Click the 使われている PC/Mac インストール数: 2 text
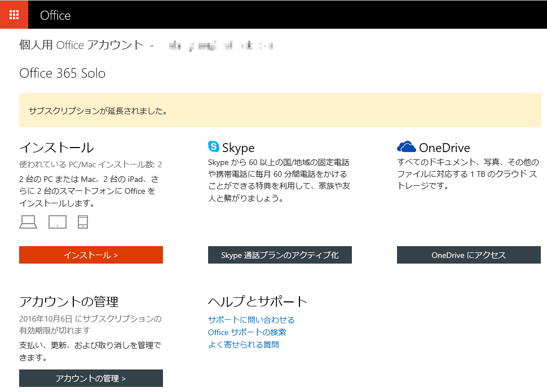The width and height of the screenshot is (547, 392). [x=91, y=164]
